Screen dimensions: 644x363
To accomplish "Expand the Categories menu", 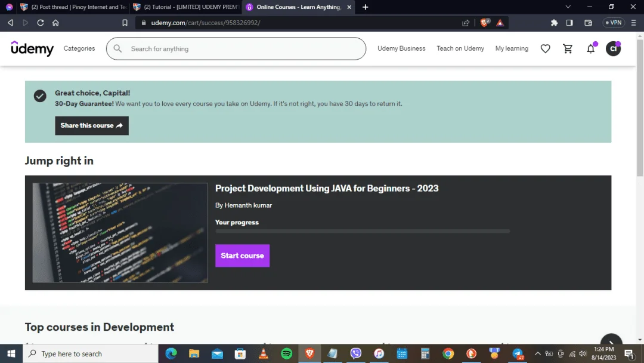I will (79, 48).
